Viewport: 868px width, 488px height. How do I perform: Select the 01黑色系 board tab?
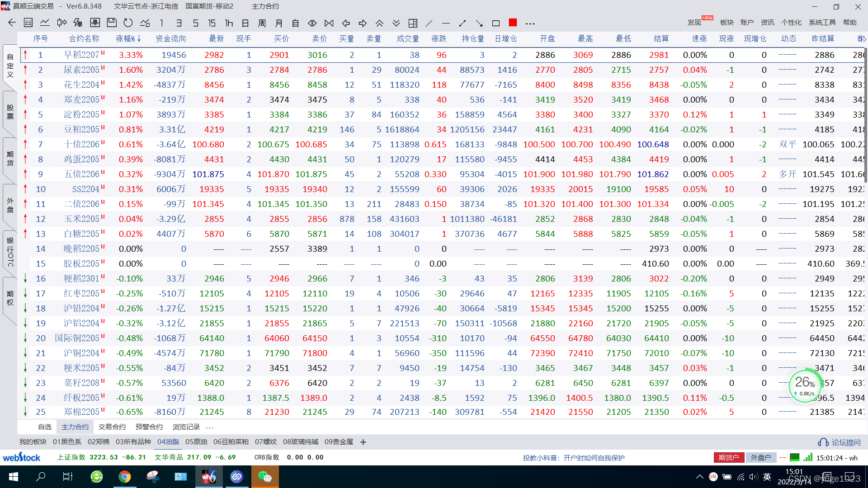coord(67,442)
